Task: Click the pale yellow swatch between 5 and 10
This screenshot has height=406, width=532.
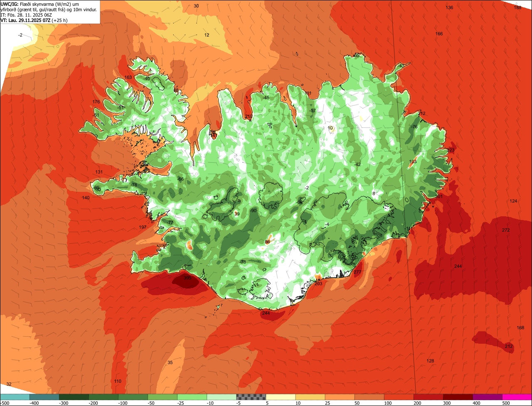Action: (x=280, y=397)
